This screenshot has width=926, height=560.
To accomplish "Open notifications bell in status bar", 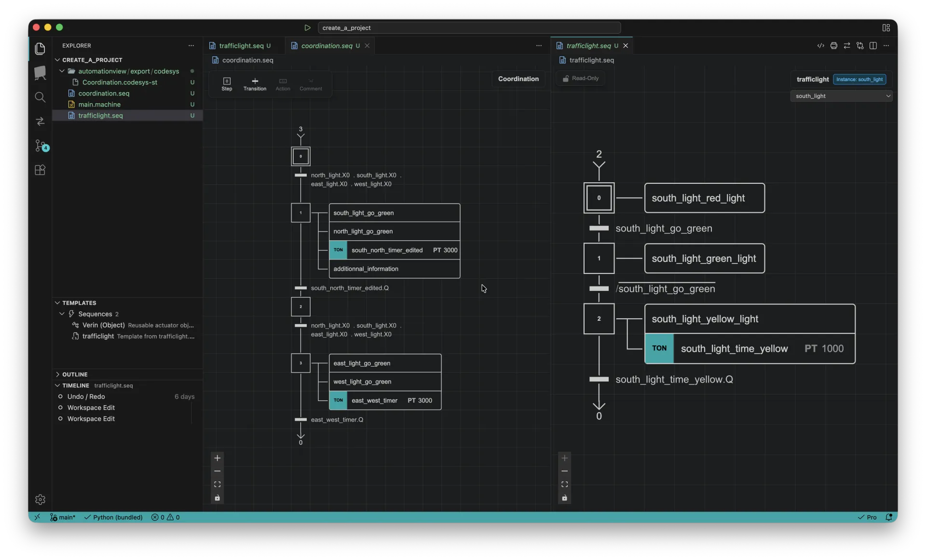I will click(x=889, y=517).
